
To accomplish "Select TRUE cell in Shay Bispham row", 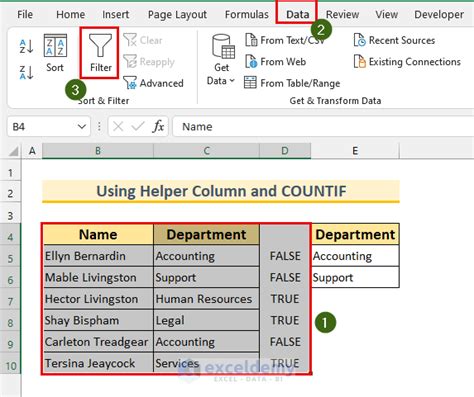I will click(285, 320).
